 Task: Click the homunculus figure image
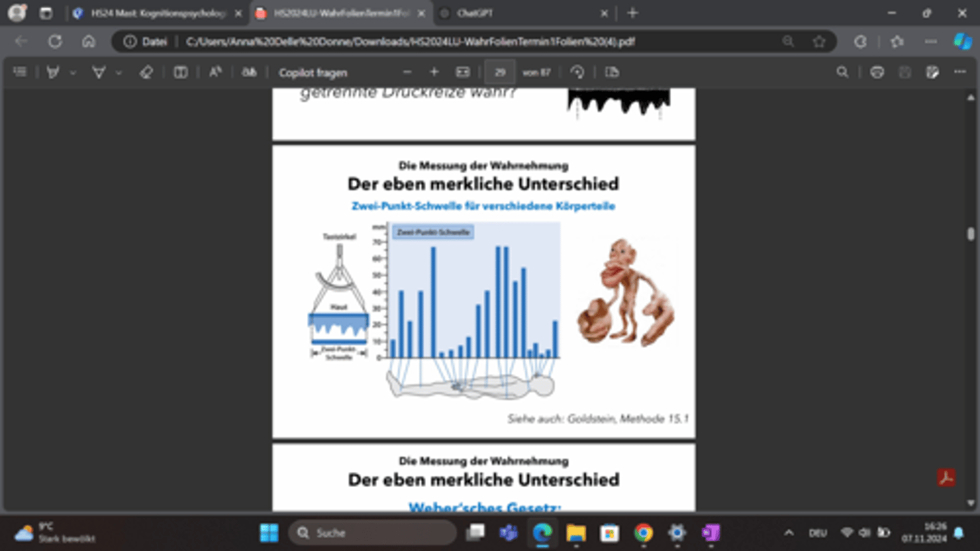[x=626, y=292]
